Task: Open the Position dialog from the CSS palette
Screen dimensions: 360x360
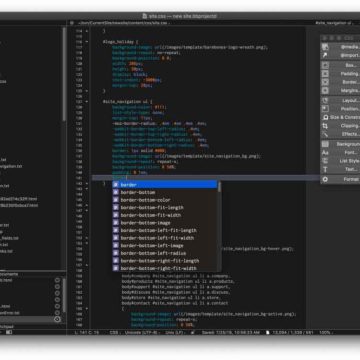Action: (x=341, y=109)
